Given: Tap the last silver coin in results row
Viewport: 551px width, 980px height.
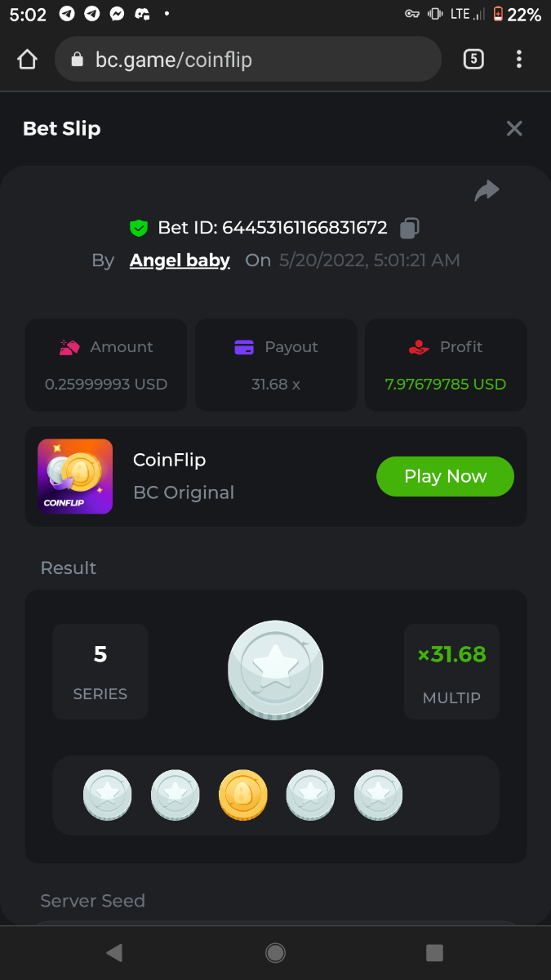Looking at the screenshot, I should (378, 795).
